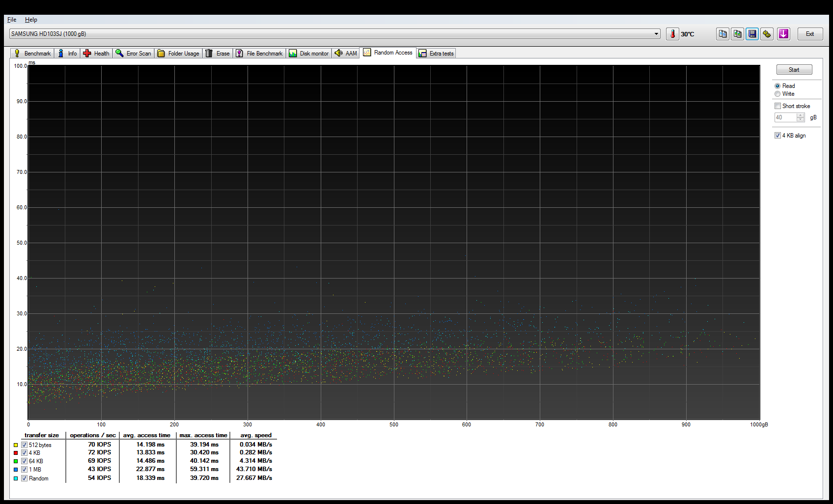This screenshot has width=833, height=504.
Task: Open the Error Scan tab
Action: click(x=134, y=54)
